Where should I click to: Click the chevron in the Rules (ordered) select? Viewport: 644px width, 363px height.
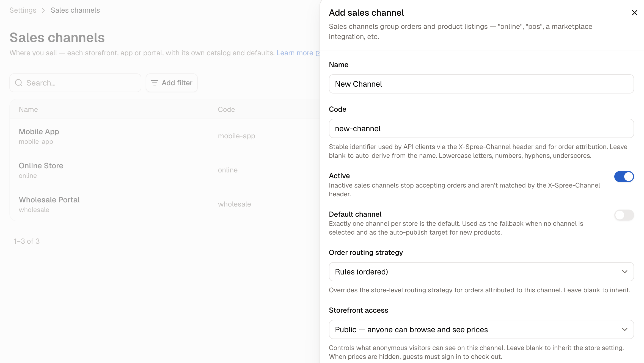tap(624, 272)
